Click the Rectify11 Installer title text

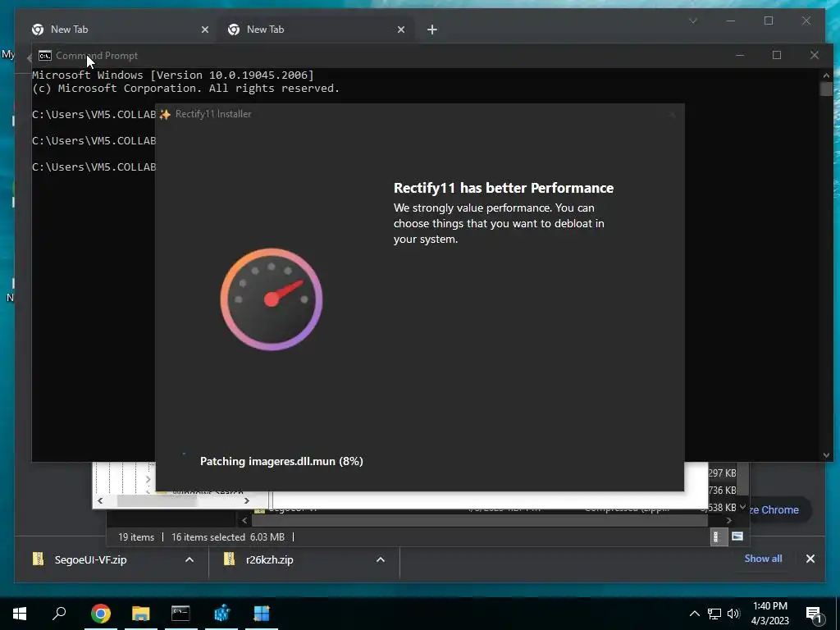coord(213,114)
